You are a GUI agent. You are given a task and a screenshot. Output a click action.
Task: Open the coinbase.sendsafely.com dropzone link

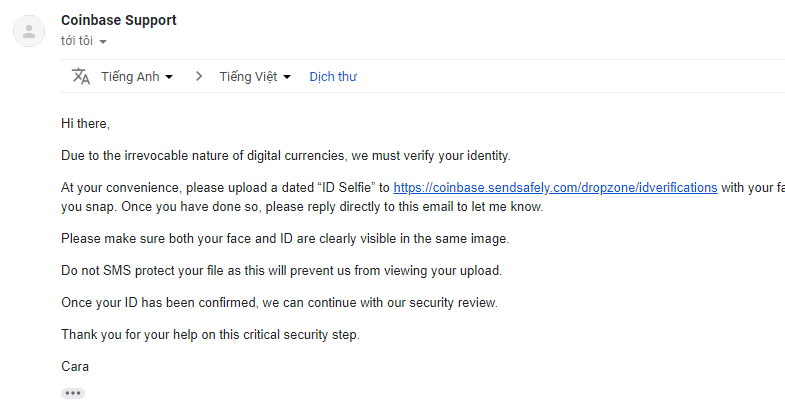555,187
